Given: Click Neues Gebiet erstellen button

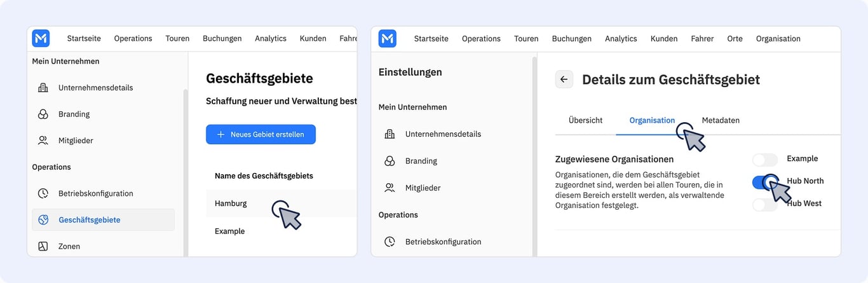Looking at the screenshot, I should [261, 134].
